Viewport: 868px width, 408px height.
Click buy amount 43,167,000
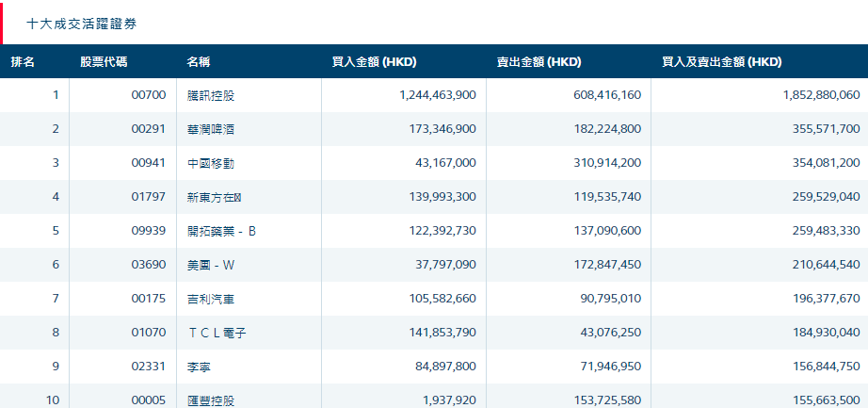pyautogui.click(x=445, y=163)
